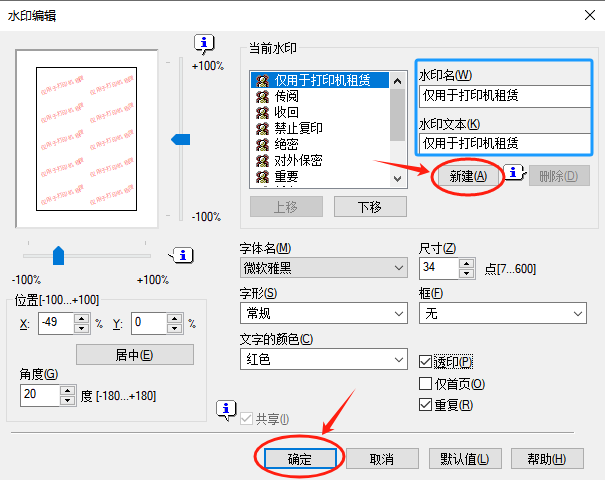The image size is (605, 480).
Task: Open the 字形 font style dropdown
Action: (x=322, y=314)
